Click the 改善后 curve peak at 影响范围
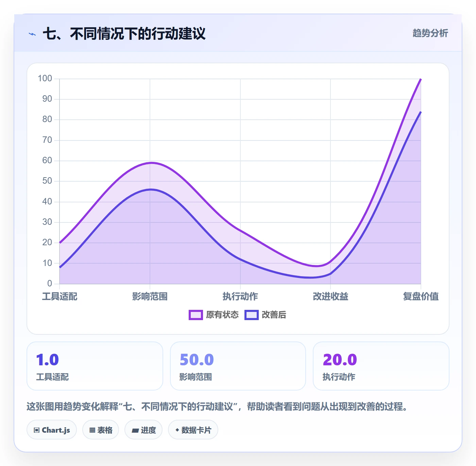The width and height of the screenshot is (476, 466). 150,189
